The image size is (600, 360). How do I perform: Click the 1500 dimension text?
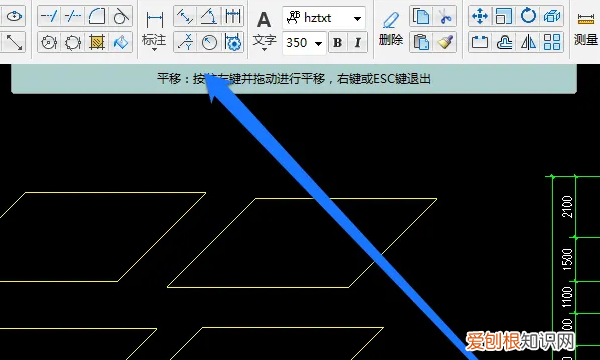pos(567,259)
